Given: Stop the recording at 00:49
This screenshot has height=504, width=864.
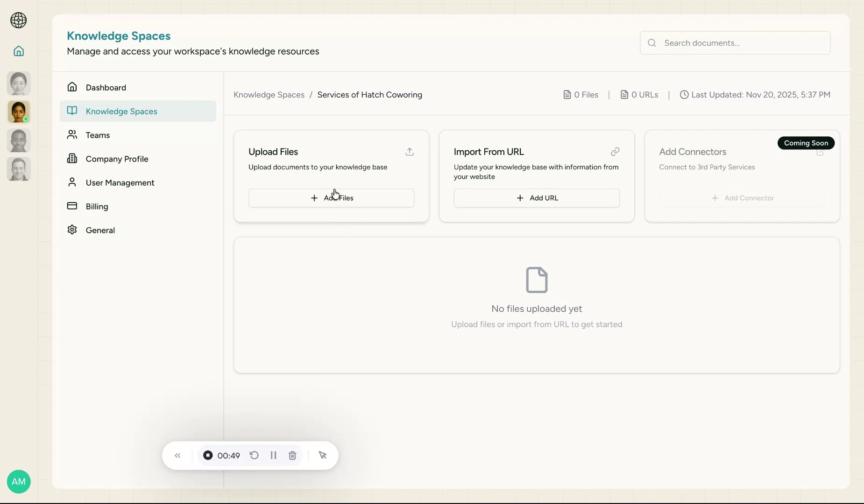Looking at the screenshot, I should click(x=208, y=455).
